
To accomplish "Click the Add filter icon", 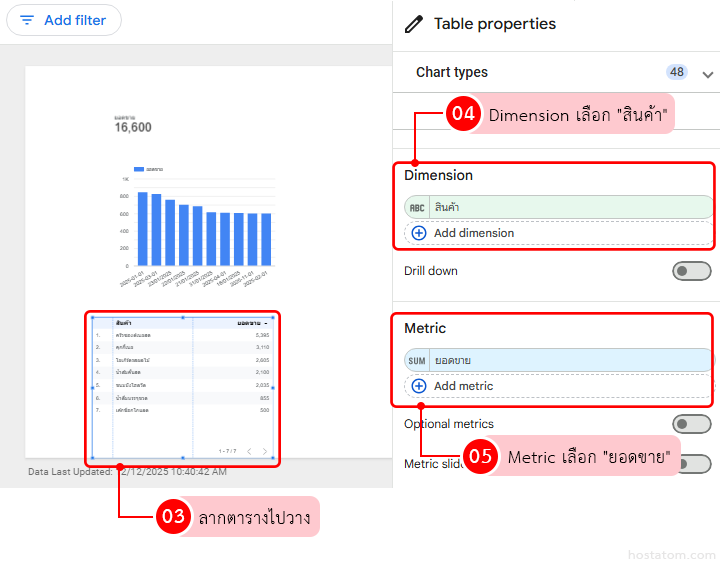I will (x=27, y=20).
